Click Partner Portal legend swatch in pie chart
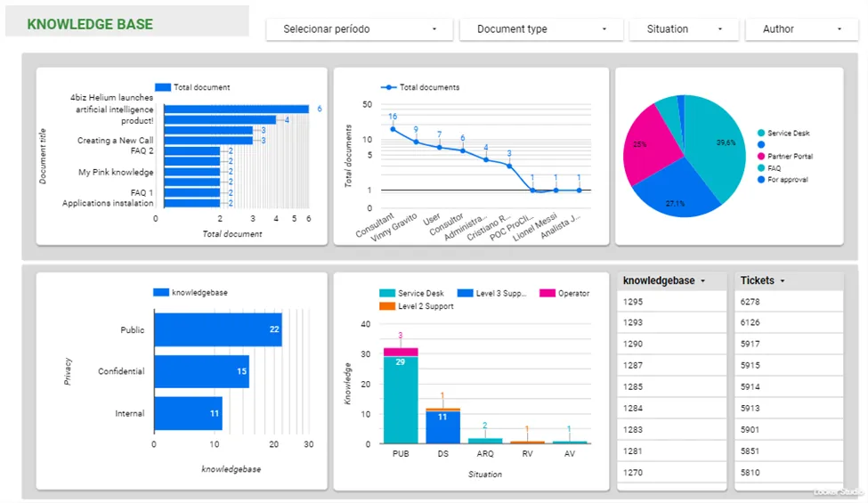Screen dimensions: 868x503 pyautogui.click(x=761, y=156)
